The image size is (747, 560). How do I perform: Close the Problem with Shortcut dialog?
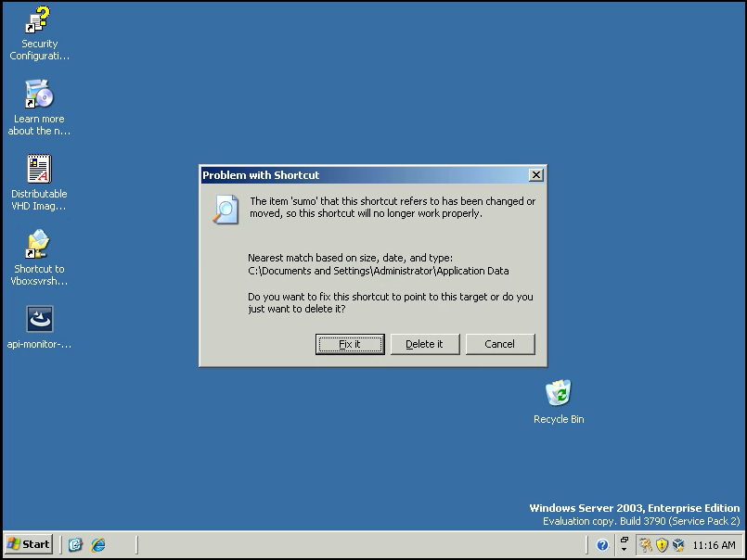[x=535, y=175]
